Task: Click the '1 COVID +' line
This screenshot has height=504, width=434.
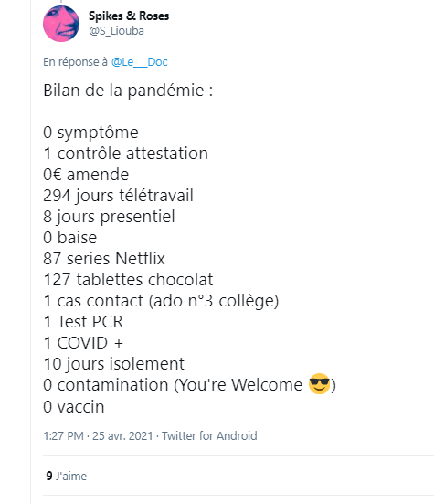Action: pyautogui.click(x=83, y=343)
